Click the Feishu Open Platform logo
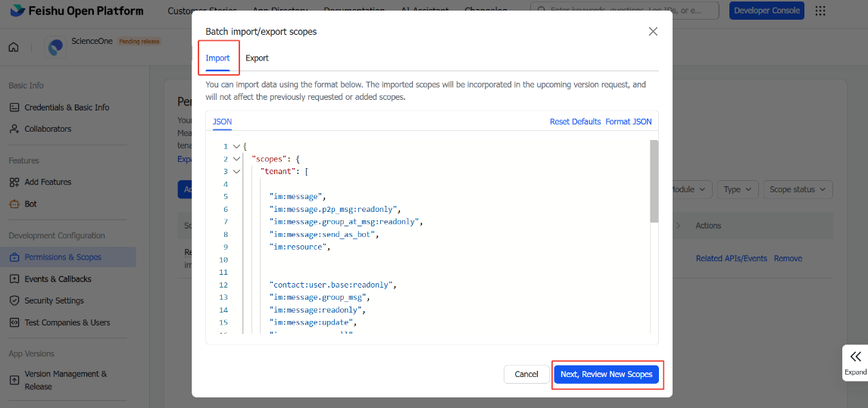Screen dimensions: 868x408 coord(76,11)
